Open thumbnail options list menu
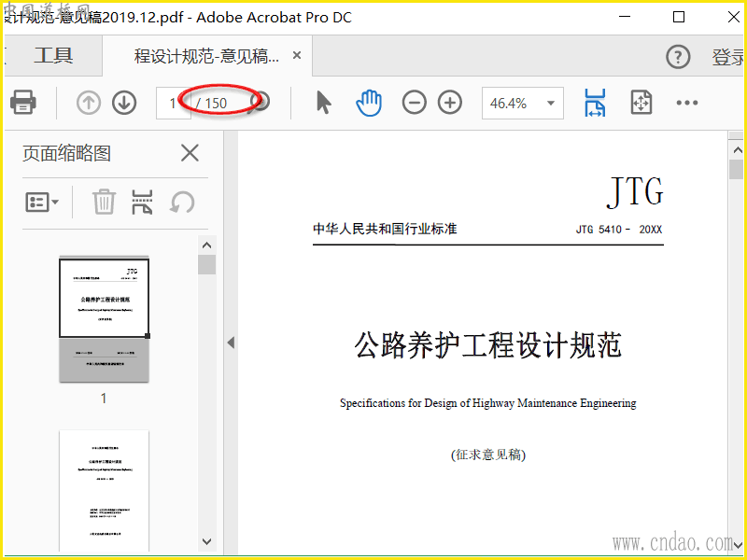The image size is (747, 560). click(x=42, y=202)
